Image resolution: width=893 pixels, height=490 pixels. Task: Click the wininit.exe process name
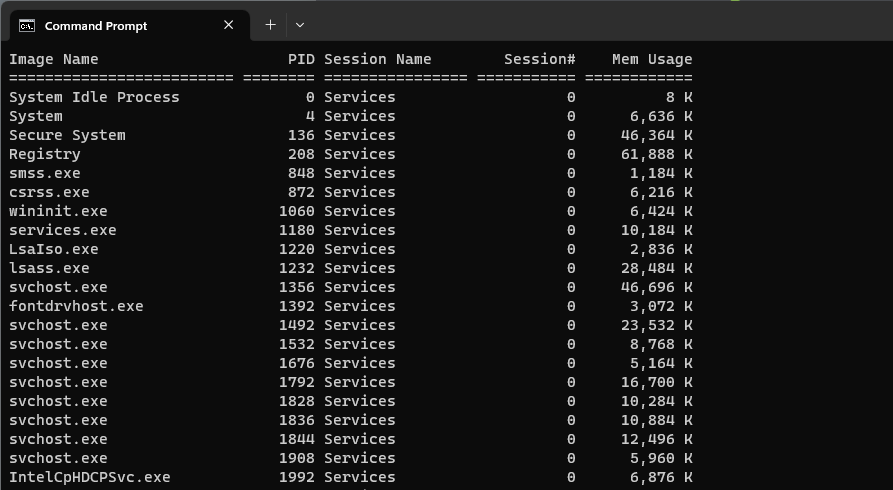tap(58, 211)
